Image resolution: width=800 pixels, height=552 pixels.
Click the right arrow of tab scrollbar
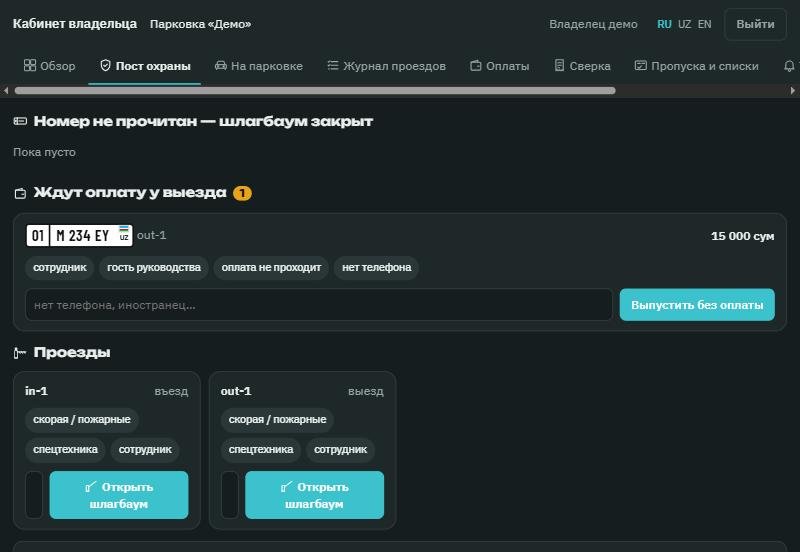(792, 90)
